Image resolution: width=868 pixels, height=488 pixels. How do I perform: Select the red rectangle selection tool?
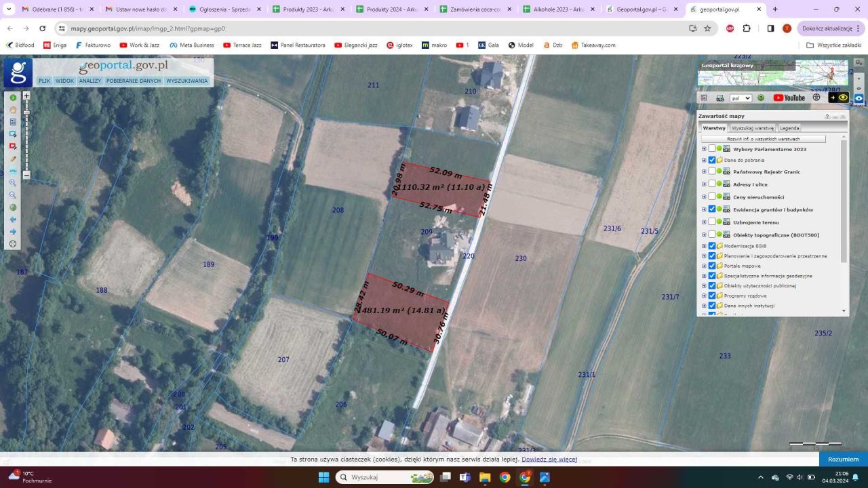(13, 146)
